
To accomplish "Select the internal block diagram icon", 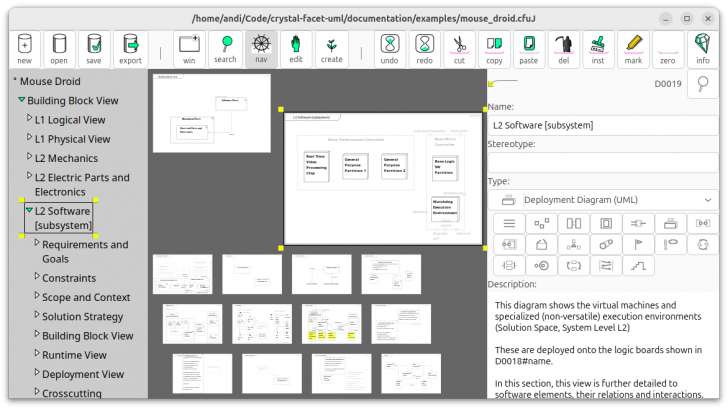I will (x=606, y=224).
